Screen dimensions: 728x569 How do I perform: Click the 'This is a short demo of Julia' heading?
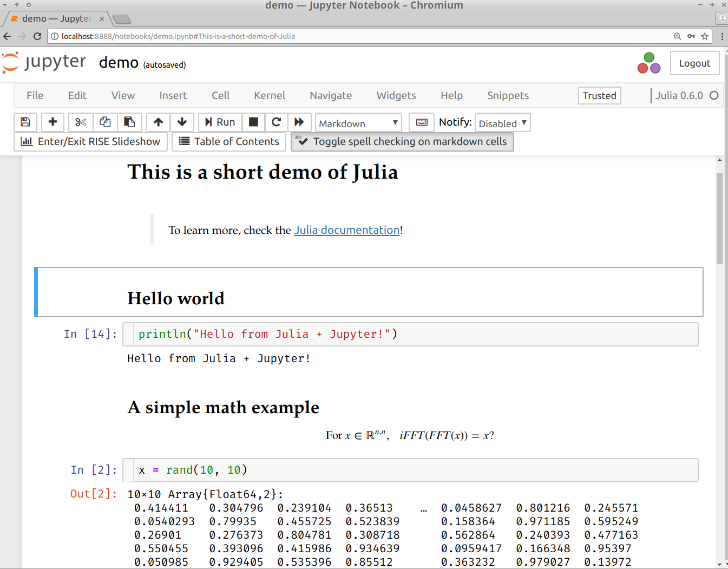[x=263, y=172]
